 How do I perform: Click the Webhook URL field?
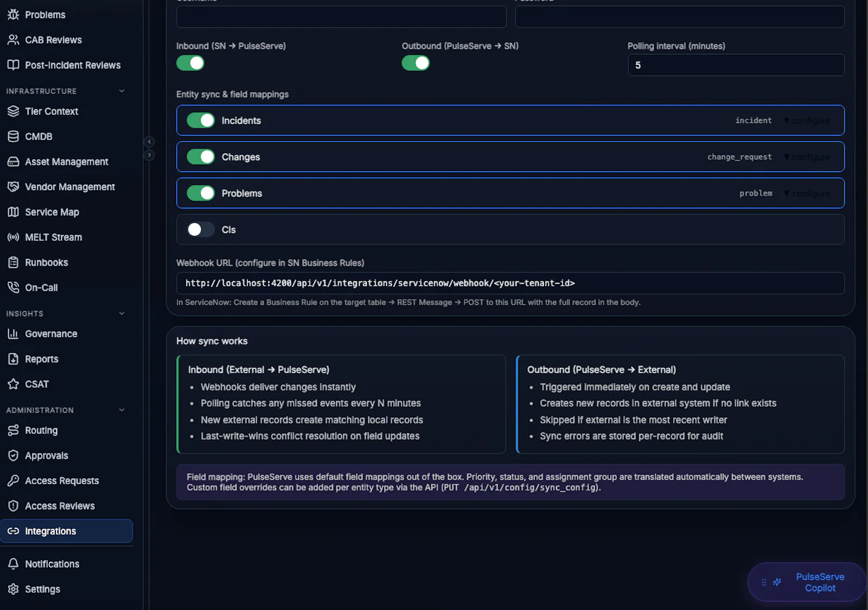tap(510, 283)
